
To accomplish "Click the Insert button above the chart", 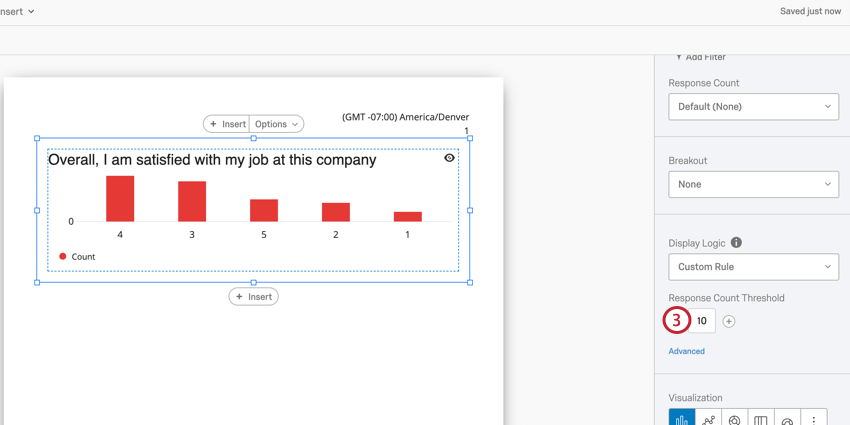I will point(227,124).
